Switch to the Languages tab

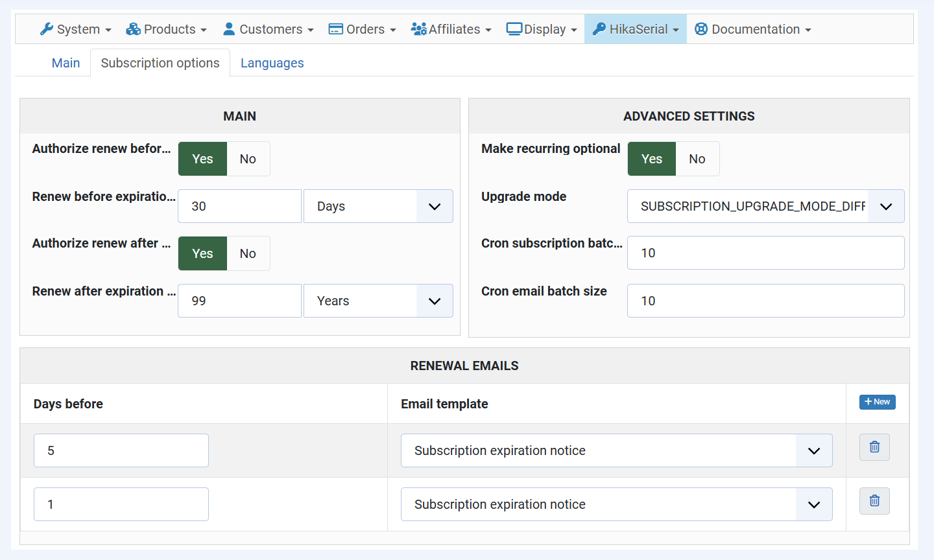click(x=272, y=63)
